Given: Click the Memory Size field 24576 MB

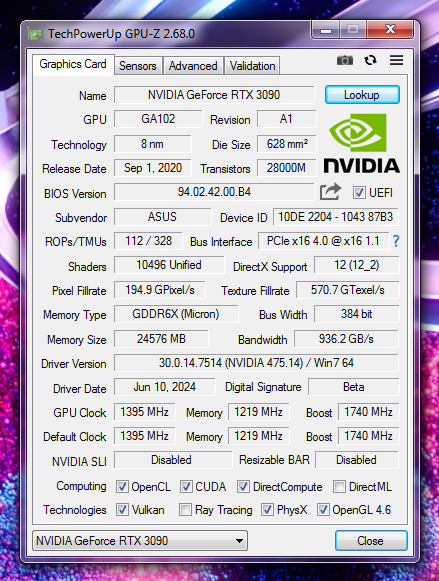Looking at the screenshot, I should pyautogui.click(x=161, y=339).
